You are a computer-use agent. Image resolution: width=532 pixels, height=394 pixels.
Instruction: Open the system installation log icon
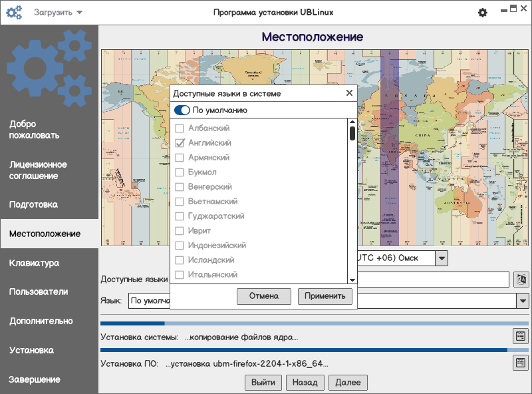(520, 336)
